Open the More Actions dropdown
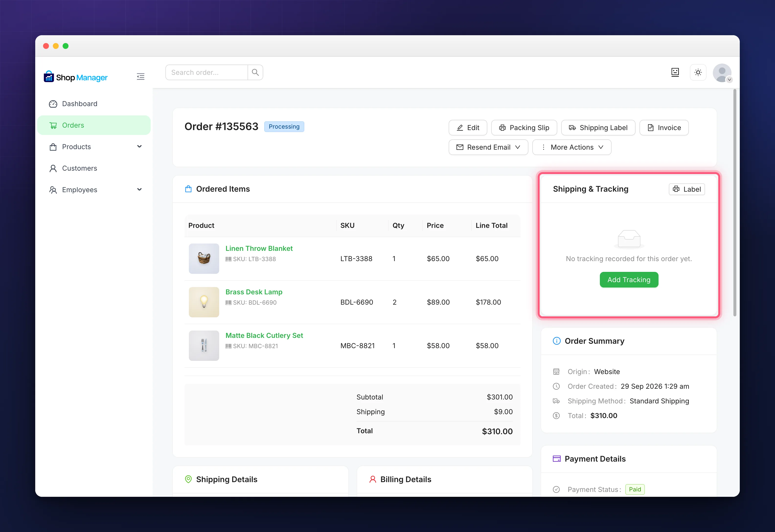The width and height of the screenshot is (775, 532). tap(571, 147)
